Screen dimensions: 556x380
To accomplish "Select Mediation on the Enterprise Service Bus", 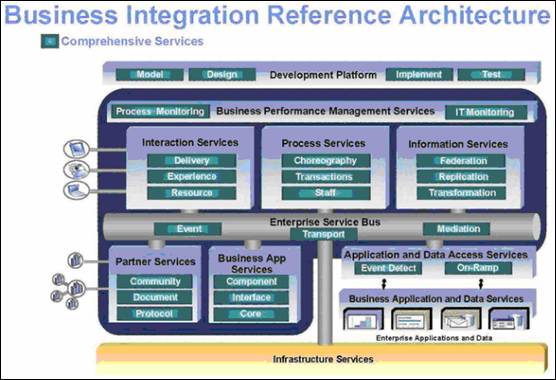I will [x=457, y=229].
